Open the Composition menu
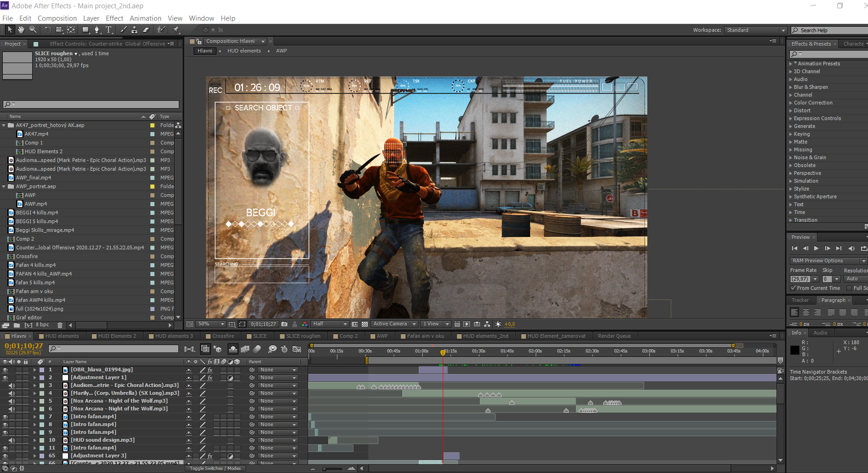 [x=57, y=18]
